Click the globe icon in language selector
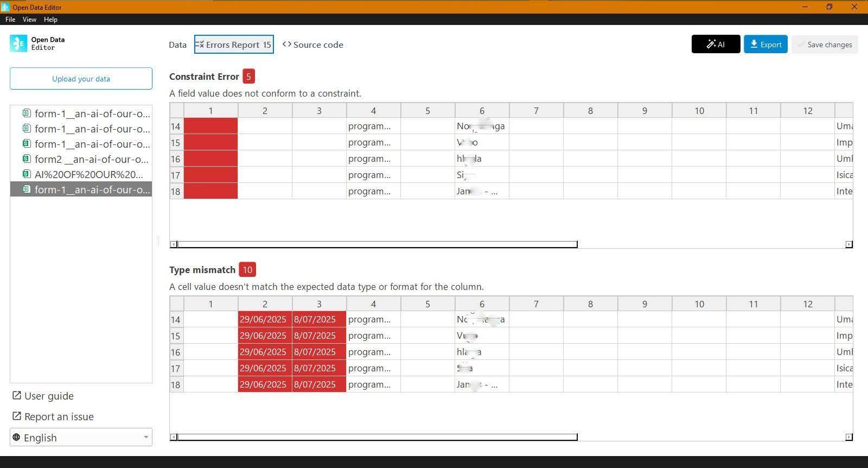 [16, 438]
